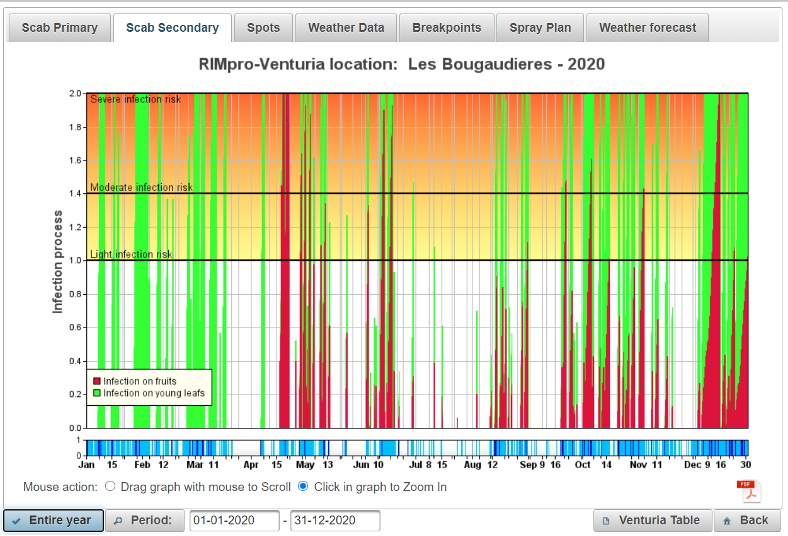
Task: Open the Spray Plan tab
Action: coord(540,28)
